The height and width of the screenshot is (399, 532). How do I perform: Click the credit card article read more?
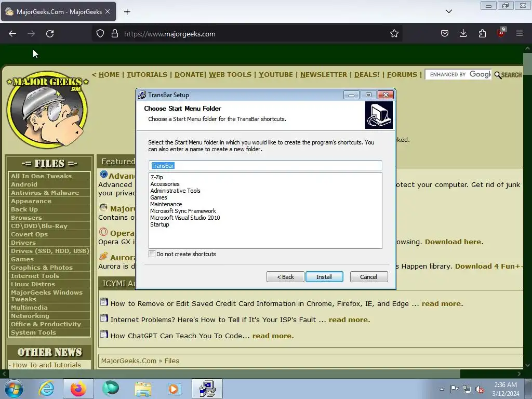tap(442, 303)
